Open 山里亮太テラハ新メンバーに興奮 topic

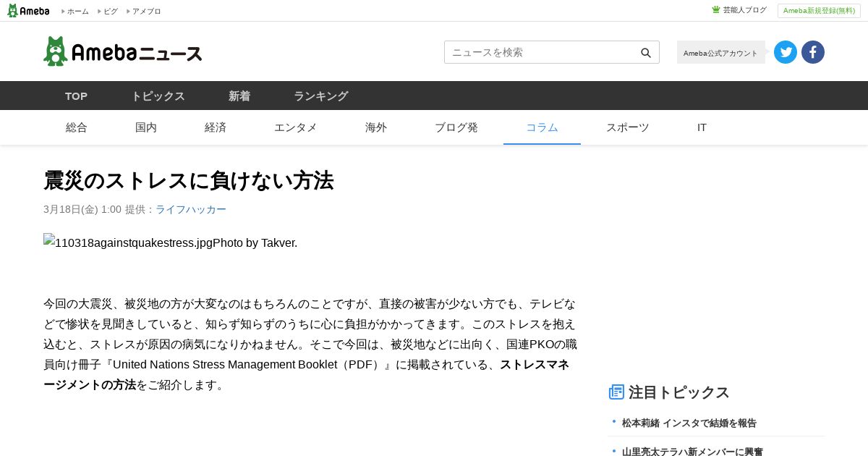click(x=692, y=451)
